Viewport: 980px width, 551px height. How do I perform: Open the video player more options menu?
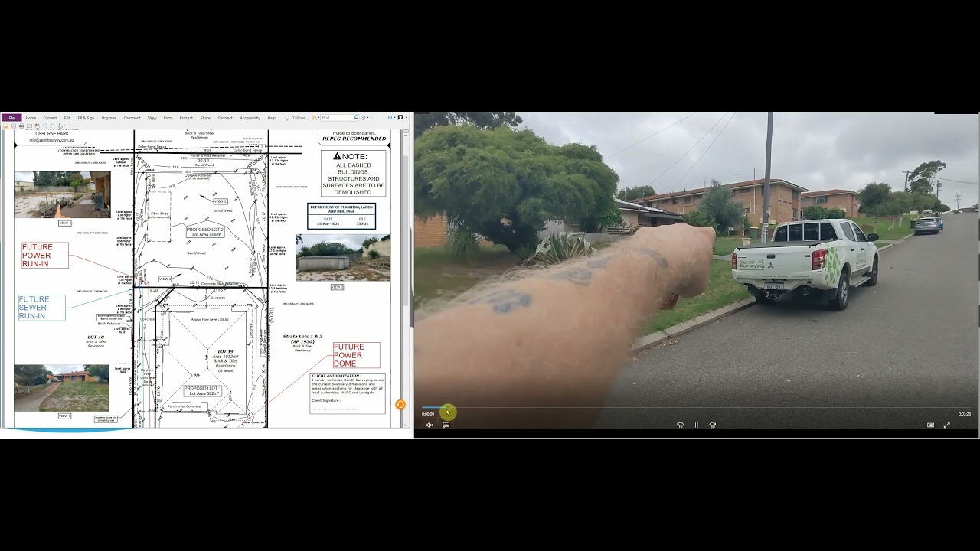pos(963,425)
